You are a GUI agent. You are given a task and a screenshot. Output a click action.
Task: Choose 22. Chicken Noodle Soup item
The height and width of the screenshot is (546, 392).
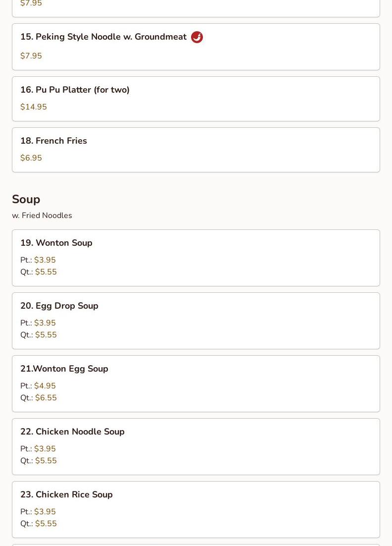(196, 447)
